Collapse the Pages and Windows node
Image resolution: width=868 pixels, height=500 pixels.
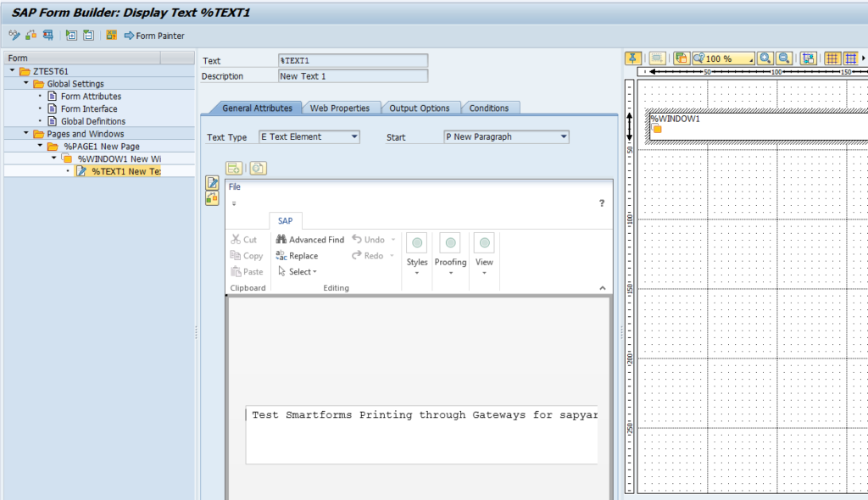coord(26,133)
